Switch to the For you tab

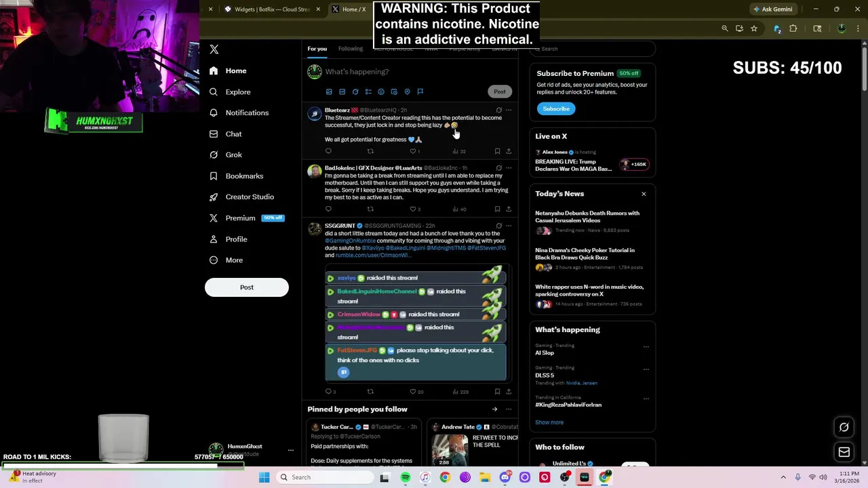pos(317,49)
